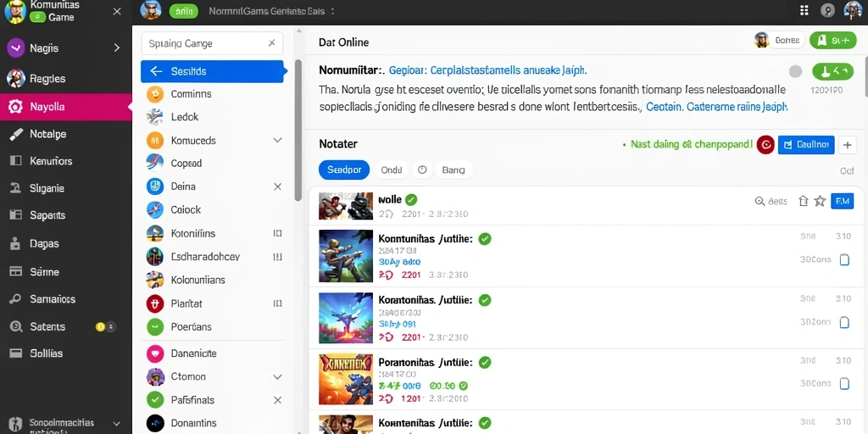The image size is (868, 434).
Task: Click the green button beside Gones
Action: 832,40
